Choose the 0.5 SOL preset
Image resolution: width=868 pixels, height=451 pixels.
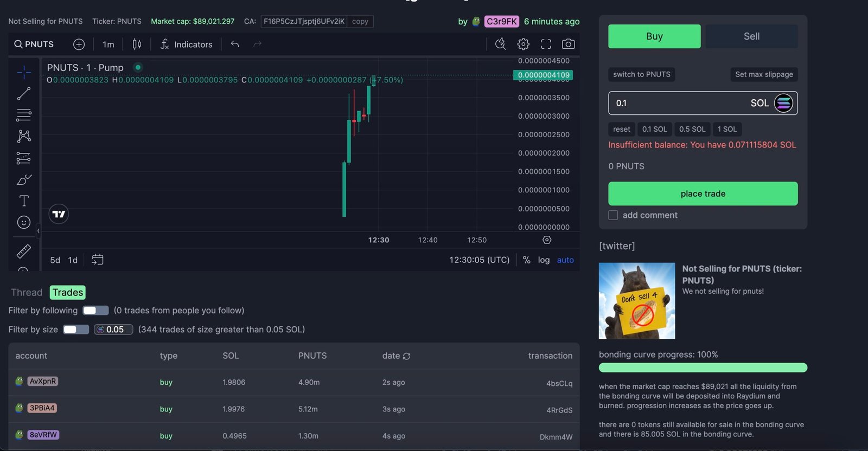[692, 129]
